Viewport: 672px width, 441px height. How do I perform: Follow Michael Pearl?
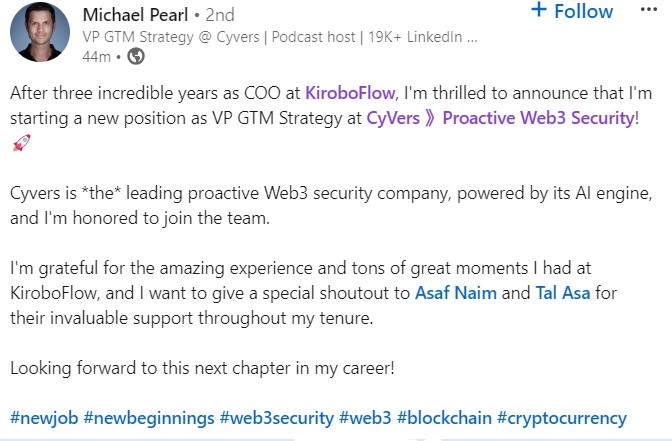tap(585, 11)
